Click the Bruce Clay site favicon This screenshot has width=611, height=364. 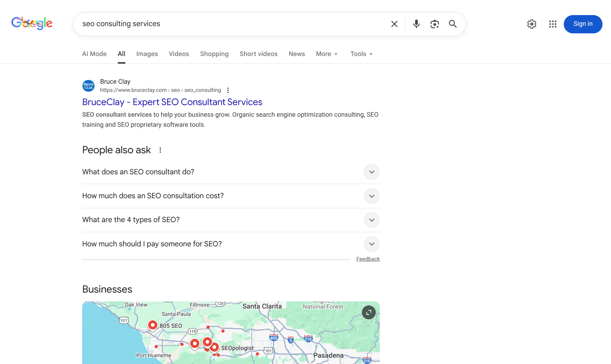[x=89, y=86]
